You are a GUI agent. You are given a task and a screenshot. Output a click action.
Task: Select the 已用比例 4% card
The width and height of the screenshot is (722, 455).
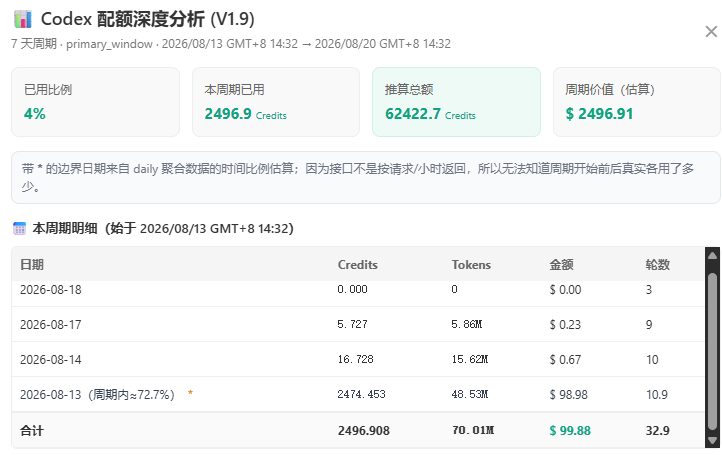click(x=95, y=102)
